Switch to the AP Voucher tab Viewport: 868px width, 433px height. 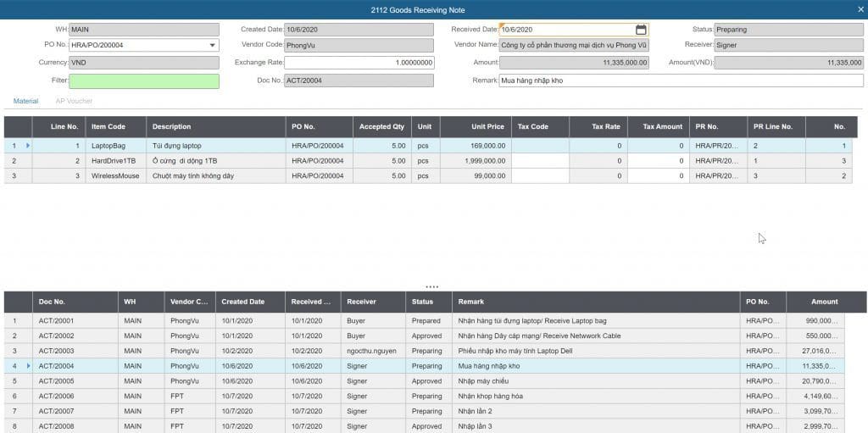coord(74,101)
